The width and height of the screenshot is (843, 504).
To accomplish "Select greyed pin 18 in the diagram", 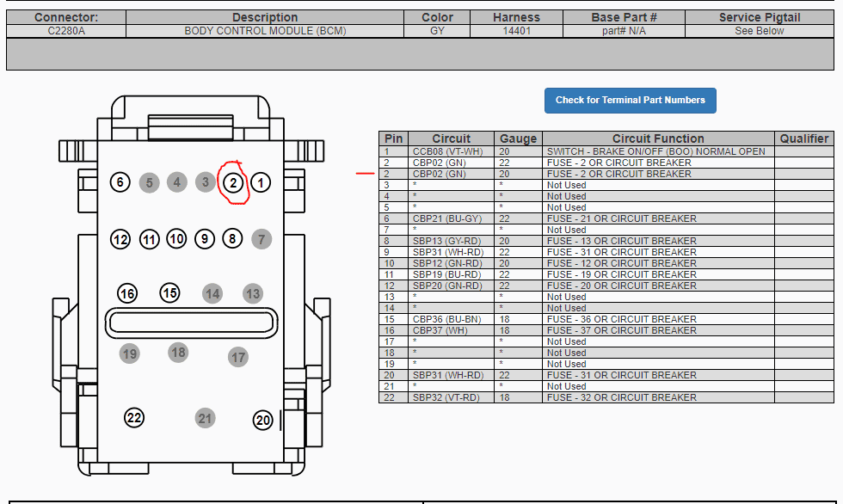I will point(178,353).
